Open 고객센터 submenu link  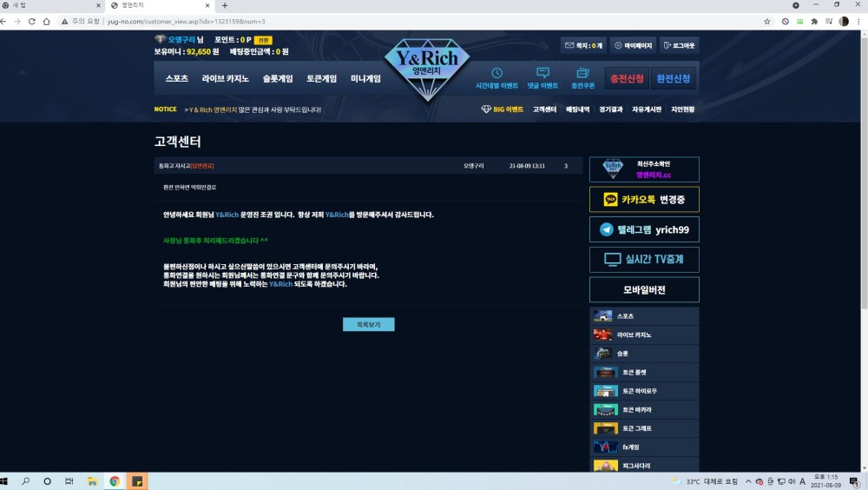pos(544,109)
